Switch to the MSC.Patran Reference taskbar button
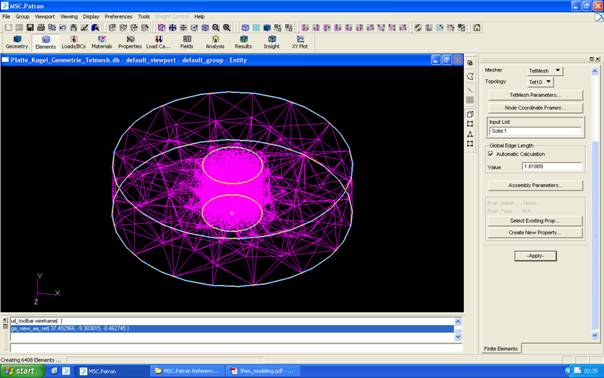Viewport: 604px width, 378px height. (x=188, y=371)
